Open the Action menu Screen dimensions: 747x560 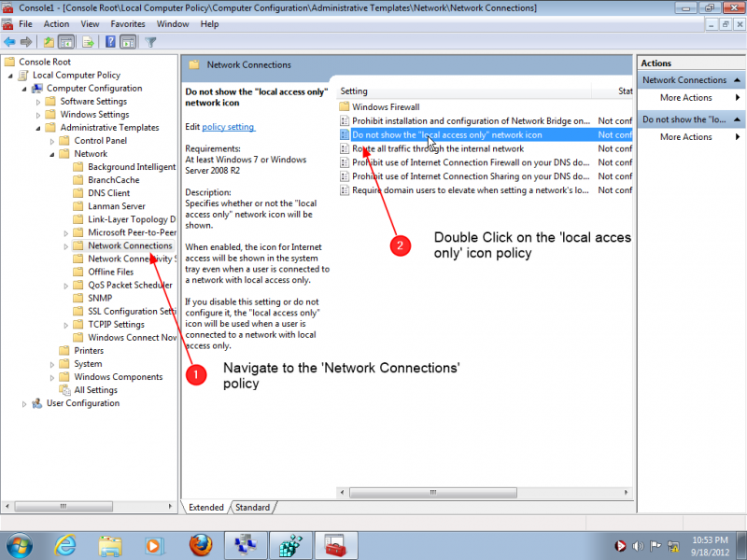tap(56, 24)
